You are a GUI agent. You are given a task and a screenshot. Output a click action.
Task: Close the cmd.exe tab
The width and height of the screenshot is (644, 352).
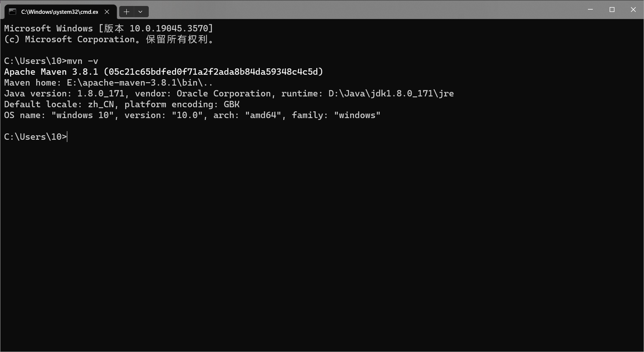click(107, 12)
